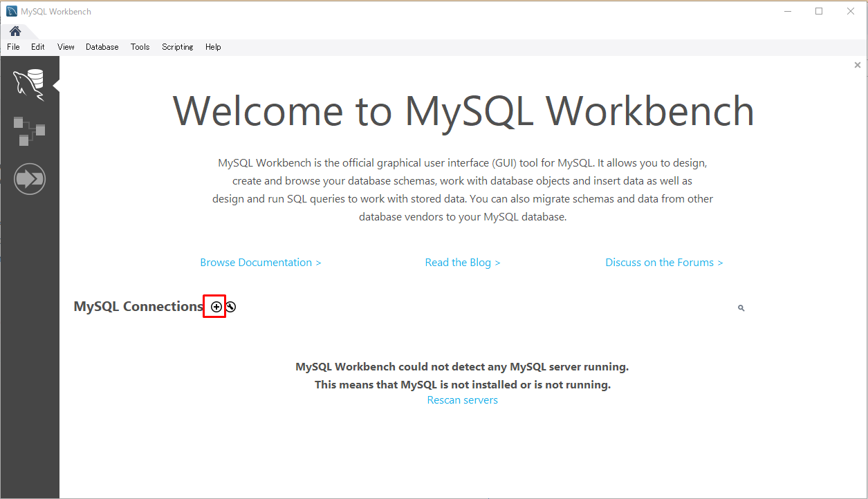
Task: Open the Help menu
Action: [x=213, y=47]
